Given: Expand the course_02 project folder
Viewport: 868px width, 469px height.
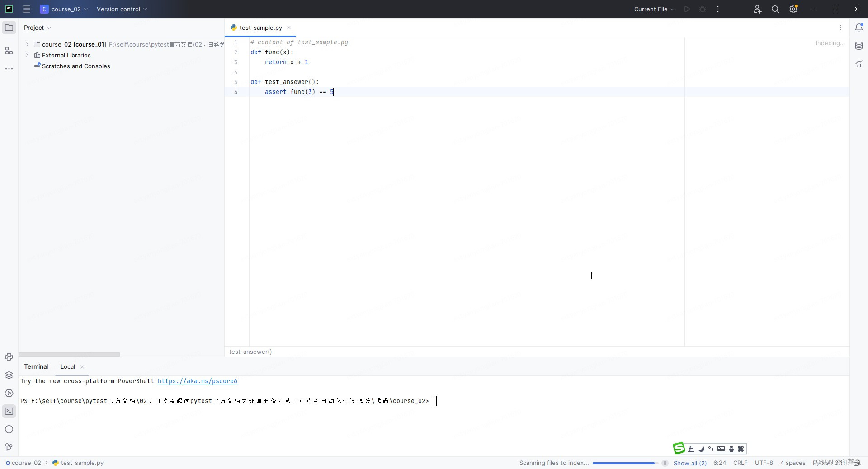Looking at the screenshot, I should pyautogui.click(x=28, y=44).
